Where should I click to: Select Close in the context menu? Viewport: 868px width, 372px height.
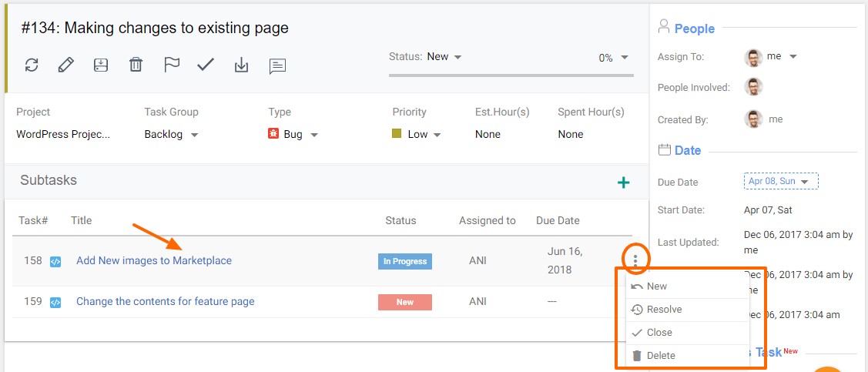click(688, 333)
